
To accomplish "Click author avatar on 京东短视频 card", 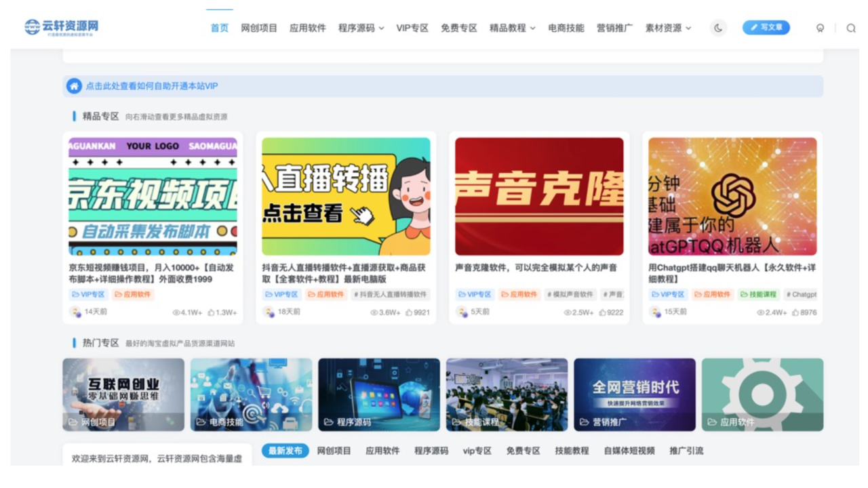I will pyautogui.click(x=75, y=312).
